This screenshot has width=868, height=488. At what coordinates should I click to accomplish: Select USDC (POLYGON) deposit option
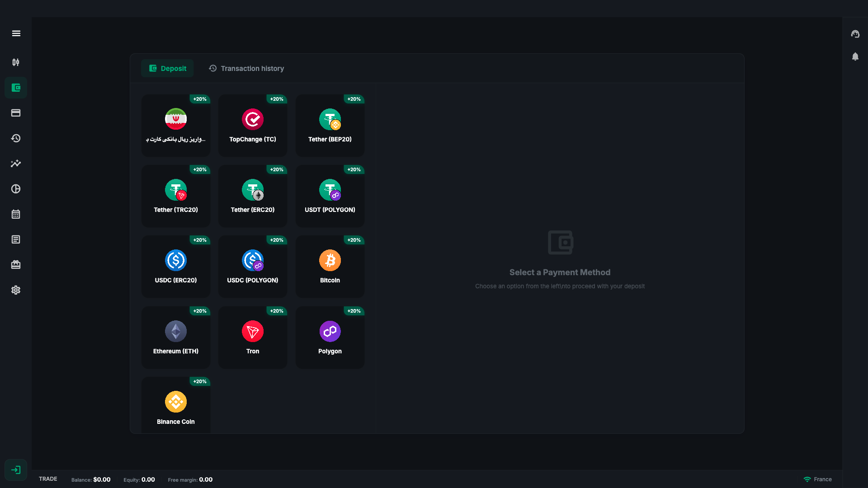click(x=253, y=266)
